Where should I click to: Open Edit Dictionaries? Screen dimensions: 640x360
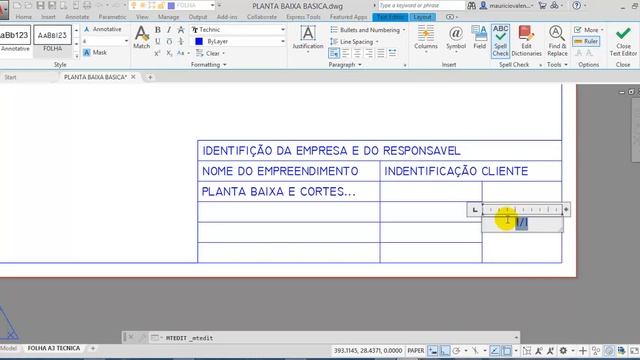tap(526, 41)
